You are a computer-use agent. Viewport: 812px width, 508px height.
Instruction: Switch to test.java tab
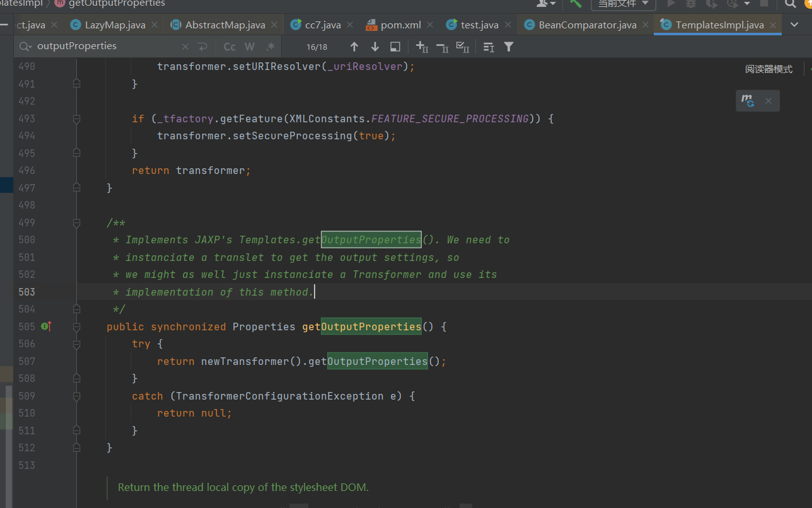(480, 25)
